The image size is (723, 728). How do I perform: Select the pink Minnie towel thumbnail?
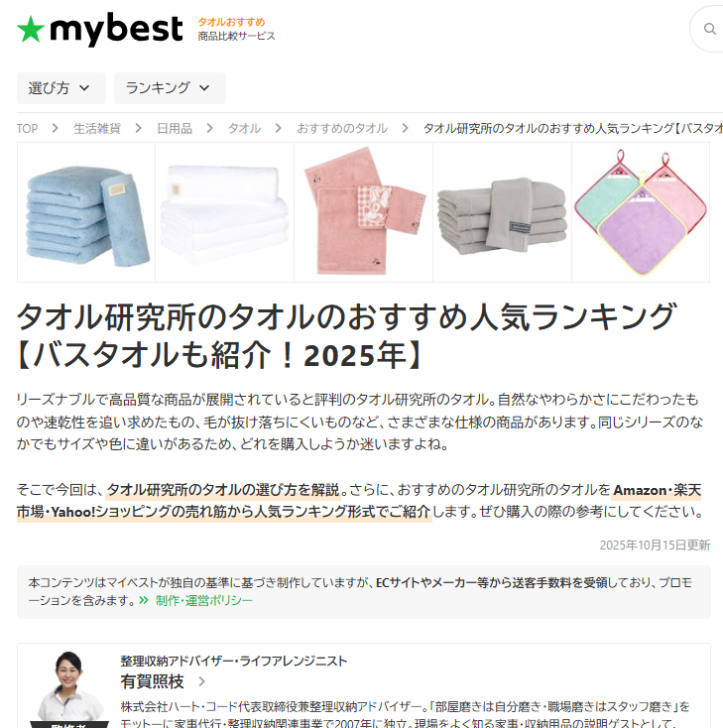tap(364, 212)
